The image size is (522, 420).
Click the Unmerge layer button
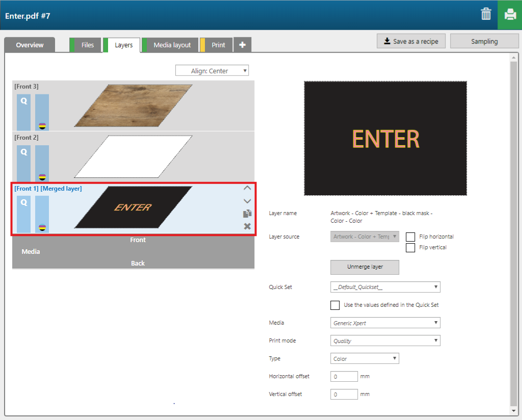(x=364, y=267)
